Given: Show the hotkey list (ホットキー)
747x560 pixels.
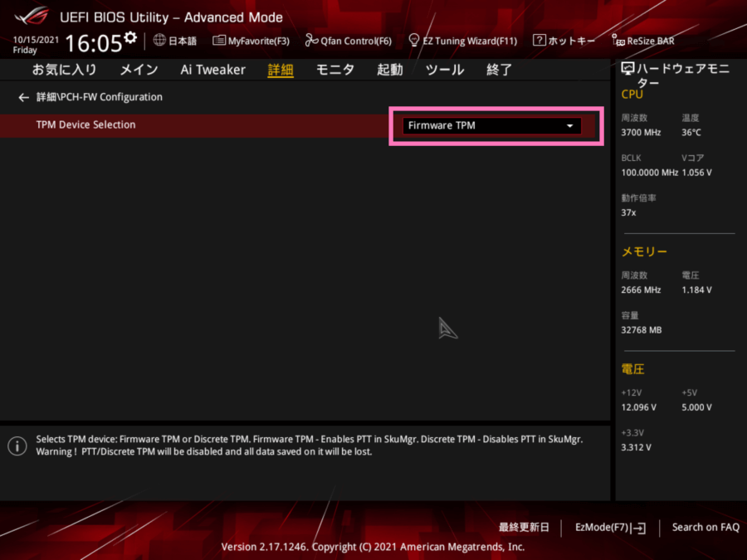Looking at the screenshot, I should pos(564,40).
